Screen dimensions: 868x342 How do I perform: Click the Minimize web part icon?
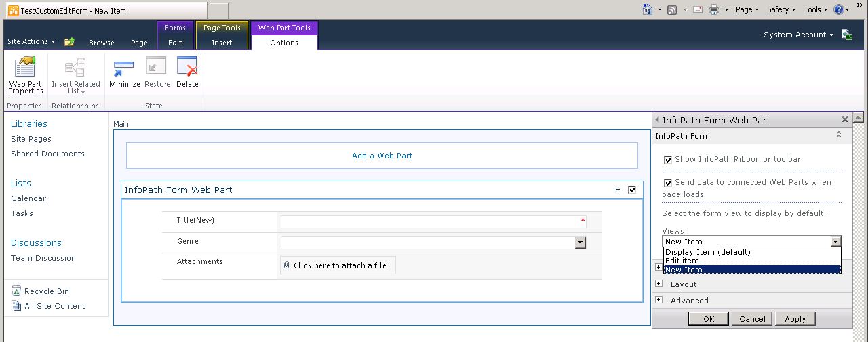coord(124,68)
